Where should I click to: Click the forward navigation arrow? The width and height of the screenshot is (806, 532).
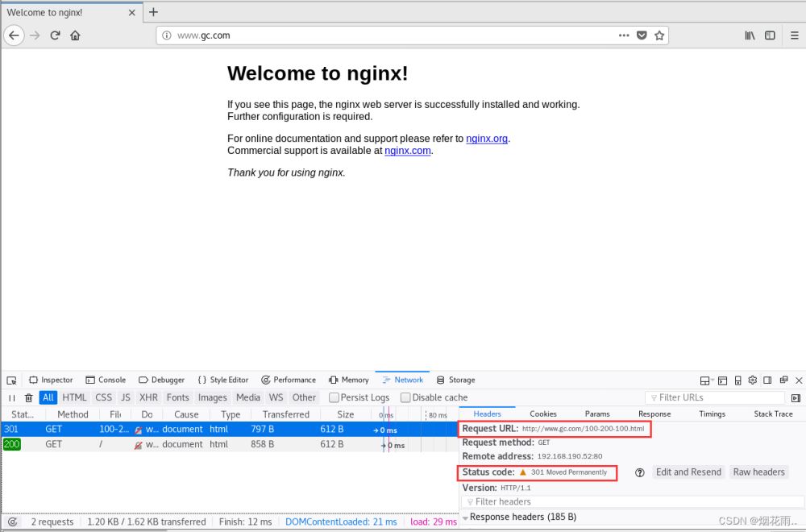pyautogui.click(x=35, y=35)
